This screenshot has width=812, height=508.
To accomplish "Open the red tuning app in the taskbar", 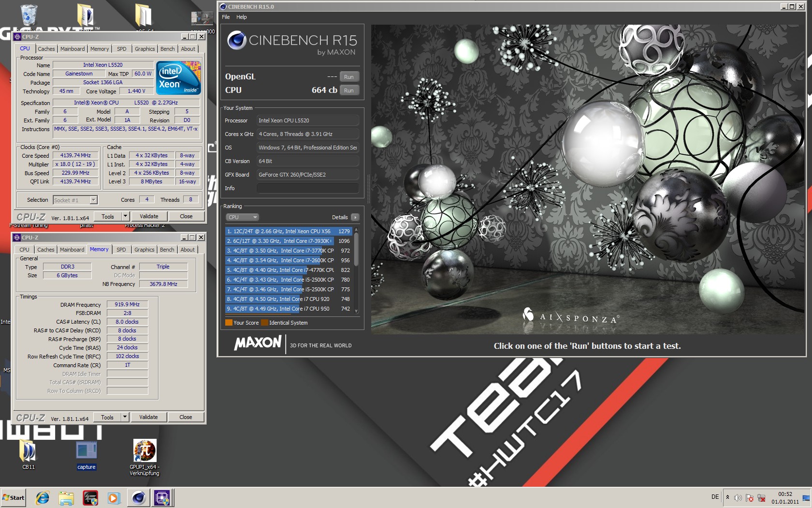I will (x=90, y=498).
